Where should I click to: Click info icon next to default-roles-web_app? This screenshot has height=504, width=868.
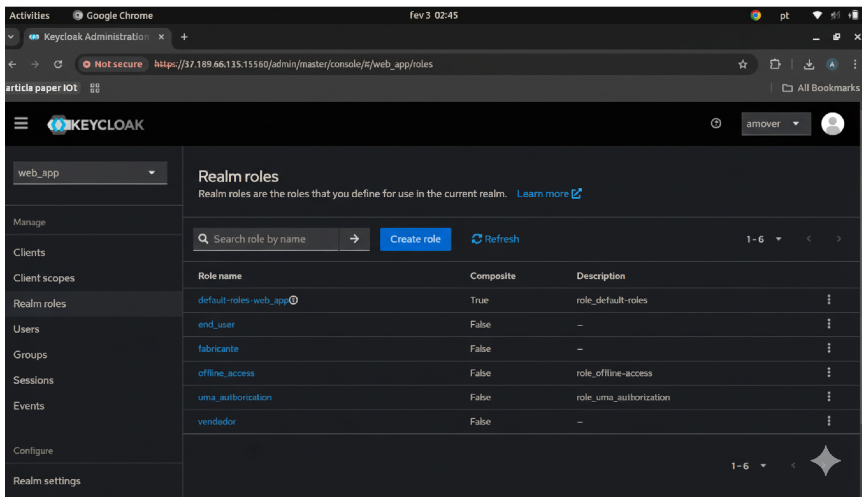point(293,300)
